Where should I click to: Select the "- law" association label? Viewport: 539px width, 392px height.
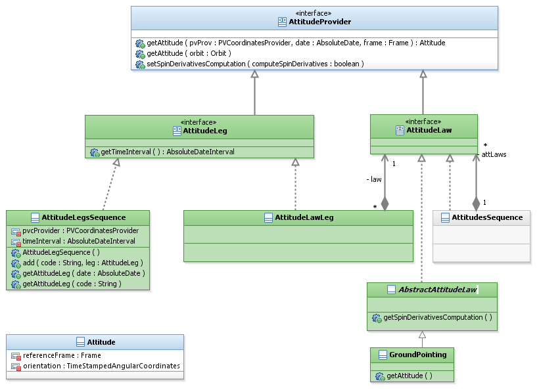tap(374, 179)
